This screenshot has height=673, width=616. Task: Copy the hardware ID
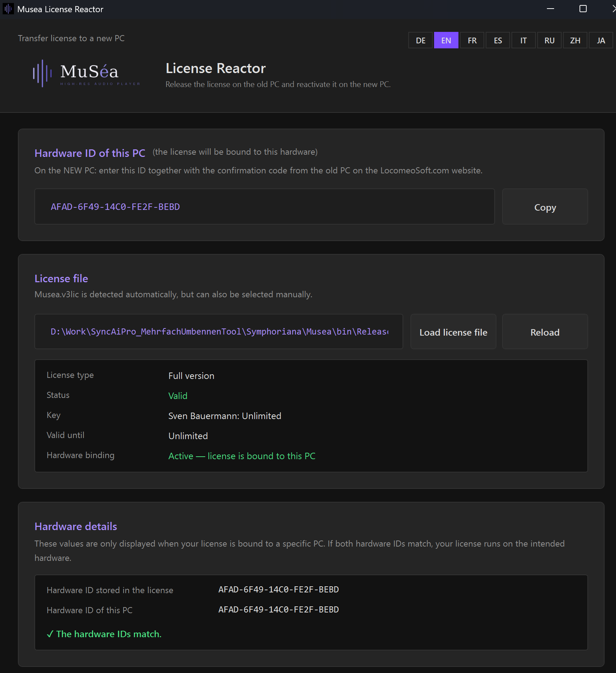coord(545,207)
